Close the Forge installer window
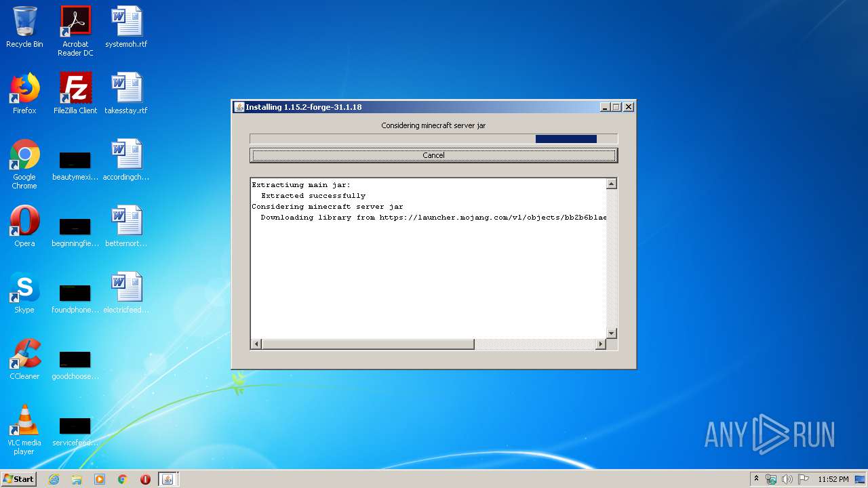The height and width of the screenshot is (488, 868). click(629, 107)
